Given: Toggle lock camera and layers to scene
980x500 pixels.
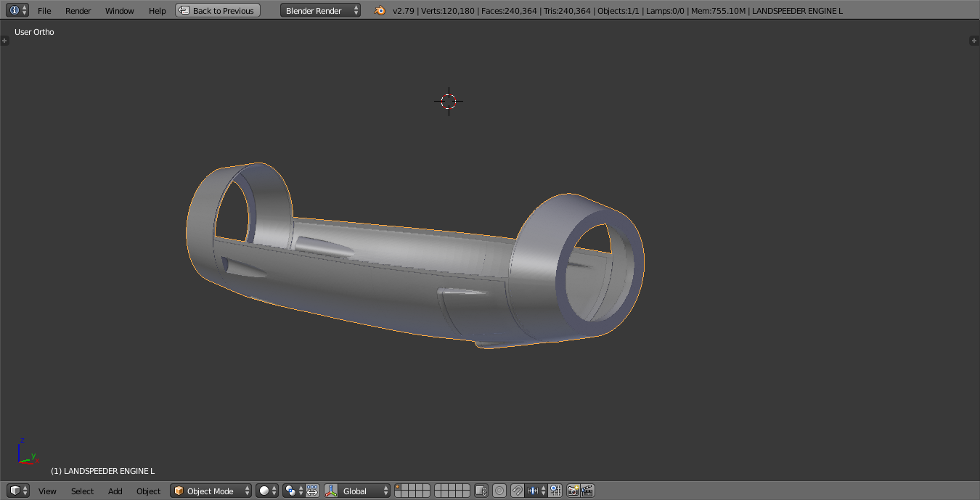Looking at the screenshot, I should (481, 491).
